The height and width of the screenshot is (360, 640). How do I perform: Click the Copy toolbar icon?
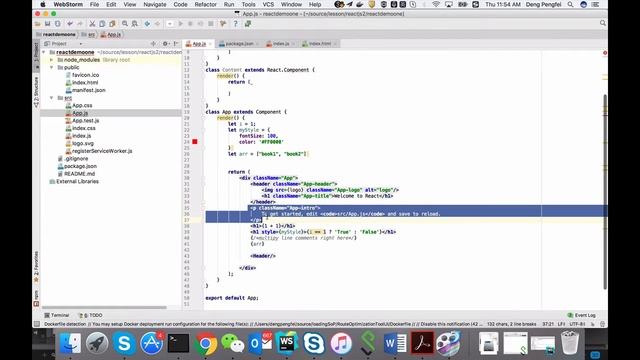pyautogui.click(x=102, y=24)
